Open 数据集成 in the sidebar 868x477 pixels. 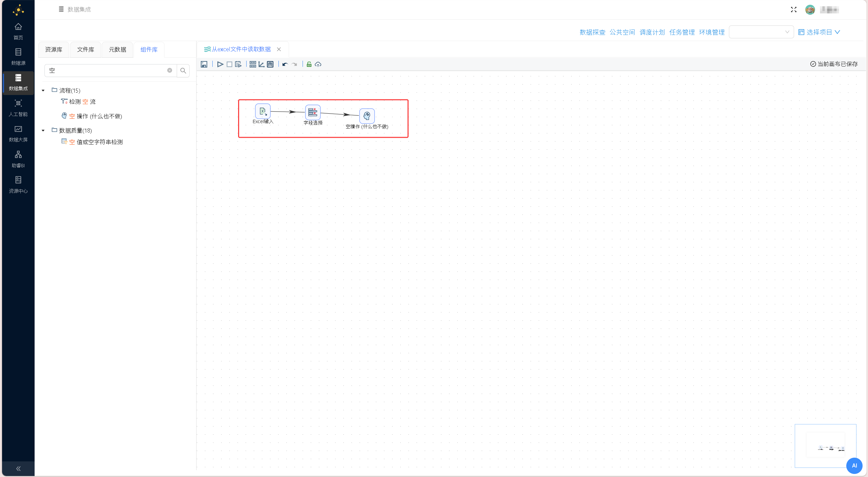pos(18,82)
